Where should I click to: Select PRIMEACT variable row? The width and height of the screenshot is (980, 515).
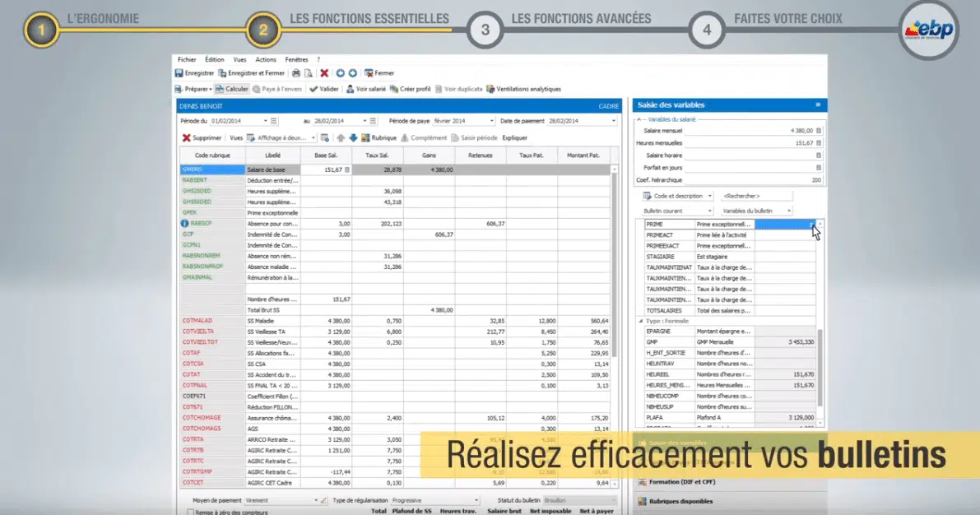click(730, 235)
